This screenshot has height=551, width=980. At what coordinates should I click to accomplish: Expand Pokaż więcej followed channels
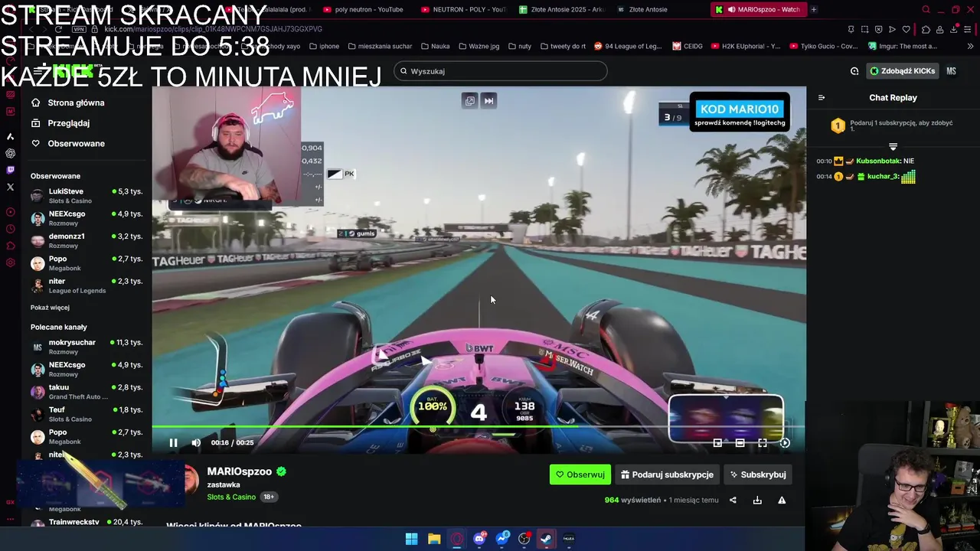click(50, 308)
